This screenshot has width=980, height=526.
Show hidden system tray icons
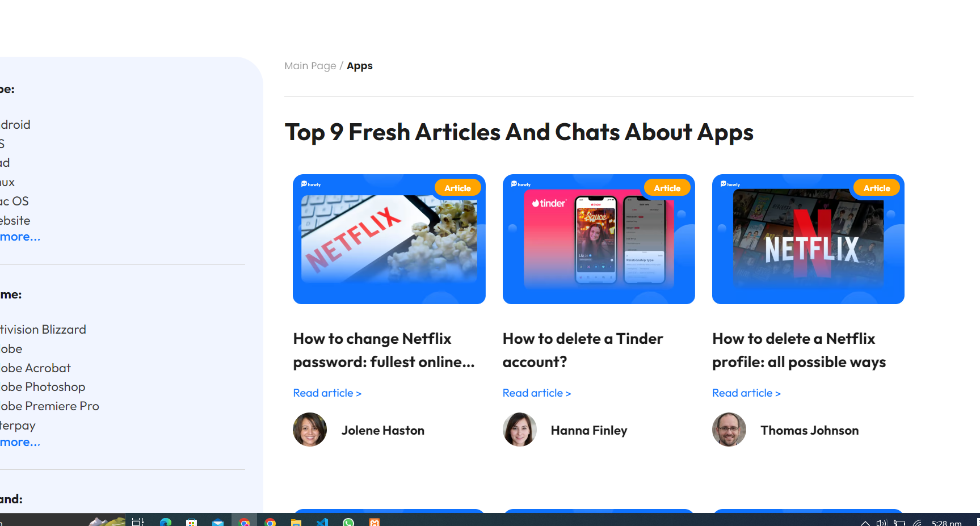coord(865,523)
